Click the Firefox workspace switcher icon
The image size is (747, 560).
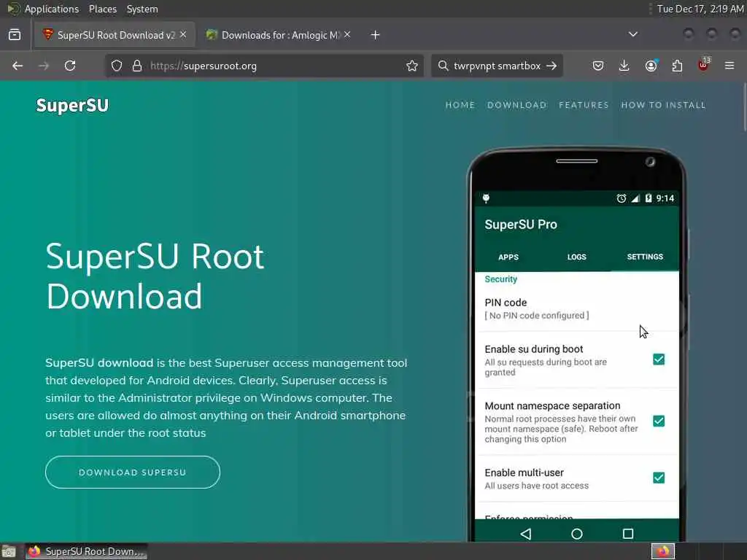coord(663,551)
